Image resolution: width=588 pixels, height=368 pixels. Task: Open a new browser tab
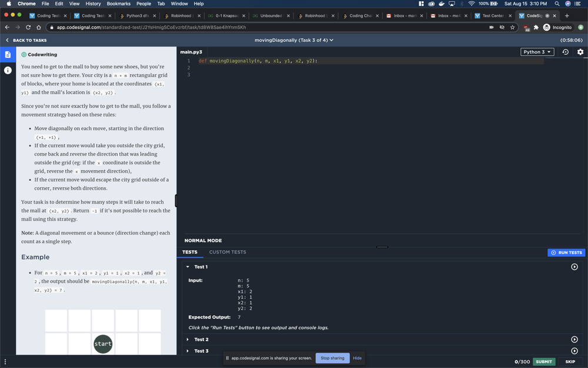567,16
